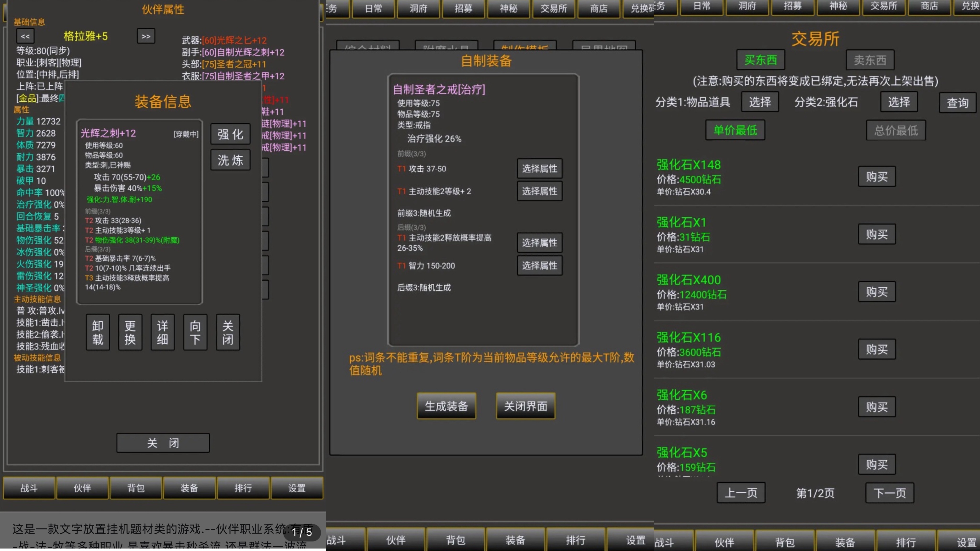This screenshot has height=551, width=980.
Task: Click 卸载 to unequip the item
Action: [98, 332]
